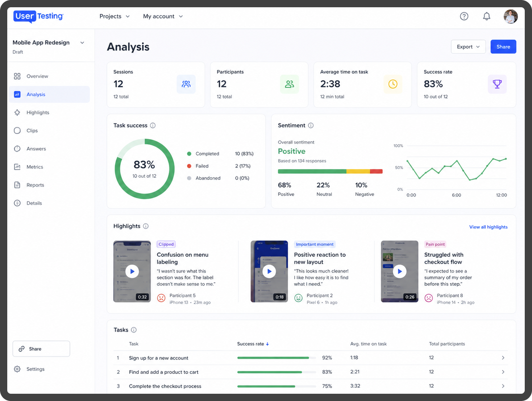Viewport: 532px width, 401px height.
Task: Click the Sessions card people icon
Action: click(186, 84)
